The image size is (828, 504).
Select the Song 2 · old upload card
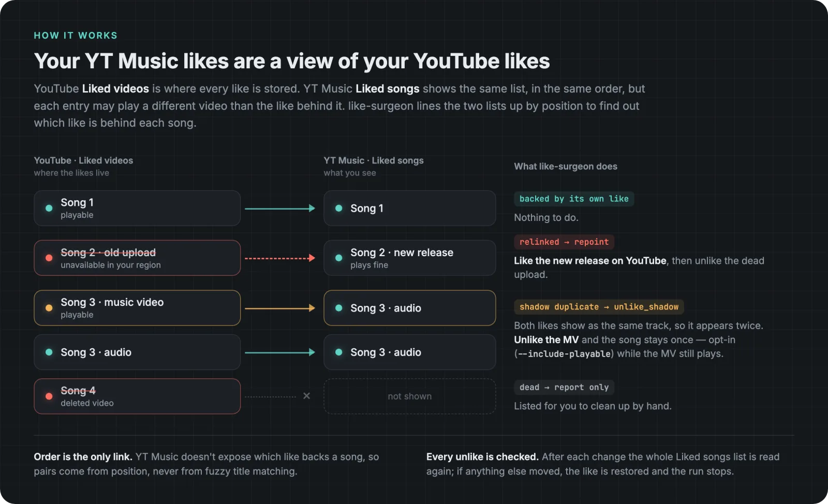pos(137,258)
